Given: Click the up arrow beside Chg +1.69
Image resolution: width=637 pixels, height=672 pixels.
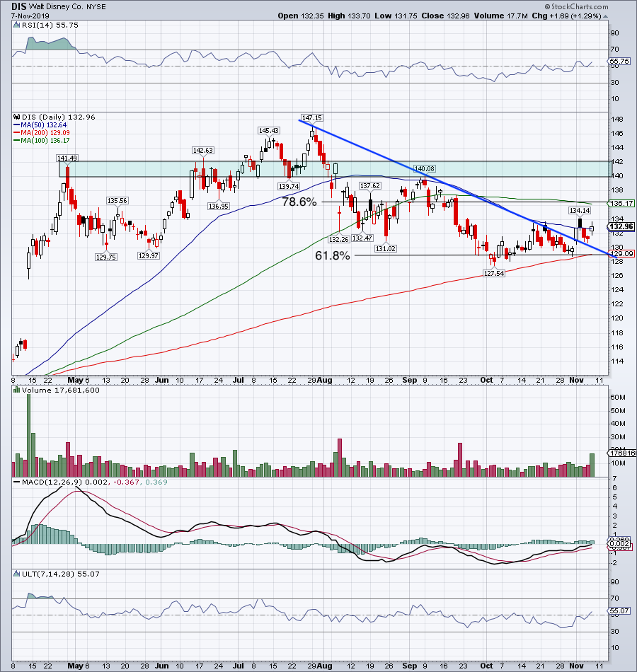Looking at the screenshot, I should click(605, 16).
